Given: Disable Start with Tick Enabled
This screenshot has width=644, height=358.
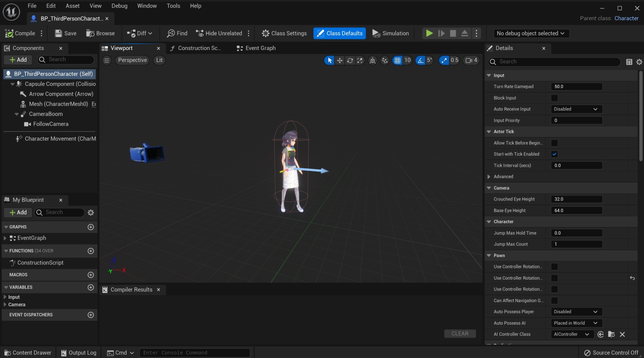Looking at the screenshot, I should coord(554,154).
